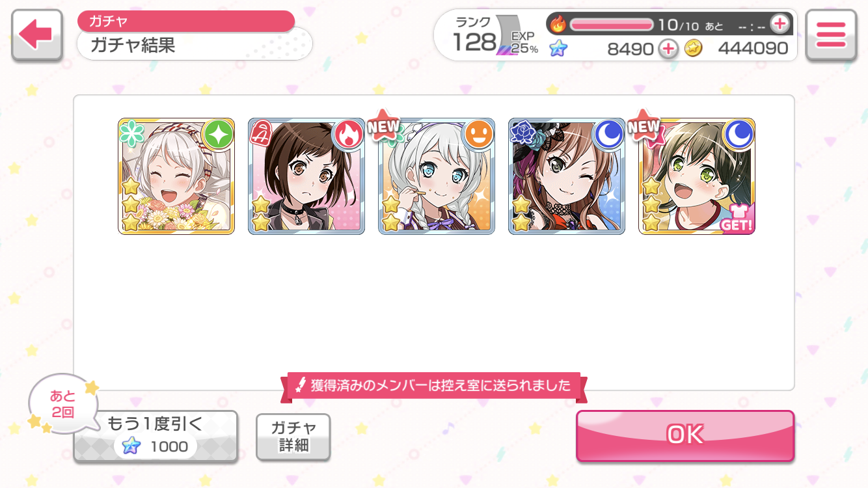Tap the あと2回 speech bubble
Image resolution: width=868 pixels, height=488 pixels.
tap(62, 404)
